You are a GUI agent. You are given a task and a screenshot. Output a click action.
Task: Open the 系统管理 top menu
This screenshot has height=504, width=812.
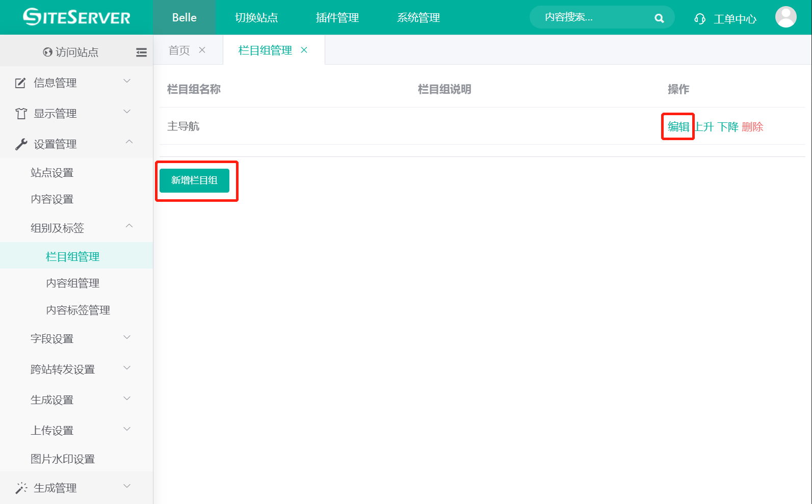[418, 18]
